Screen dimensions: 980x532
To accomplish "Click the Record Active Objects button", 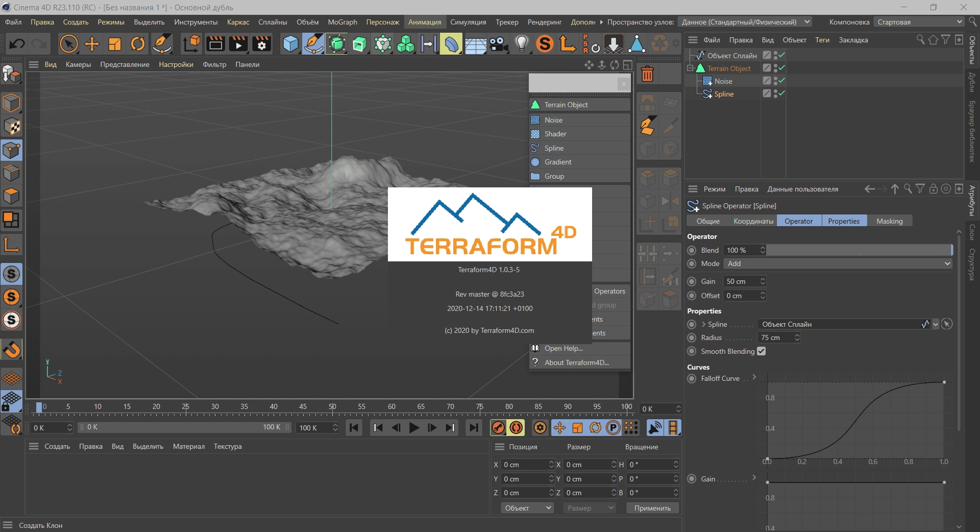I will click(x=498, y=428).
